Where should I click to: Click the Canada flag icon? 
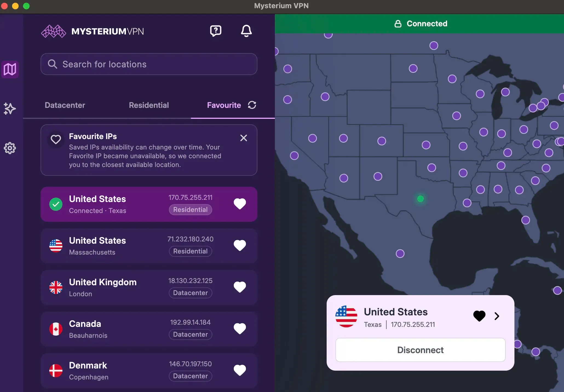tap(56, 329)
